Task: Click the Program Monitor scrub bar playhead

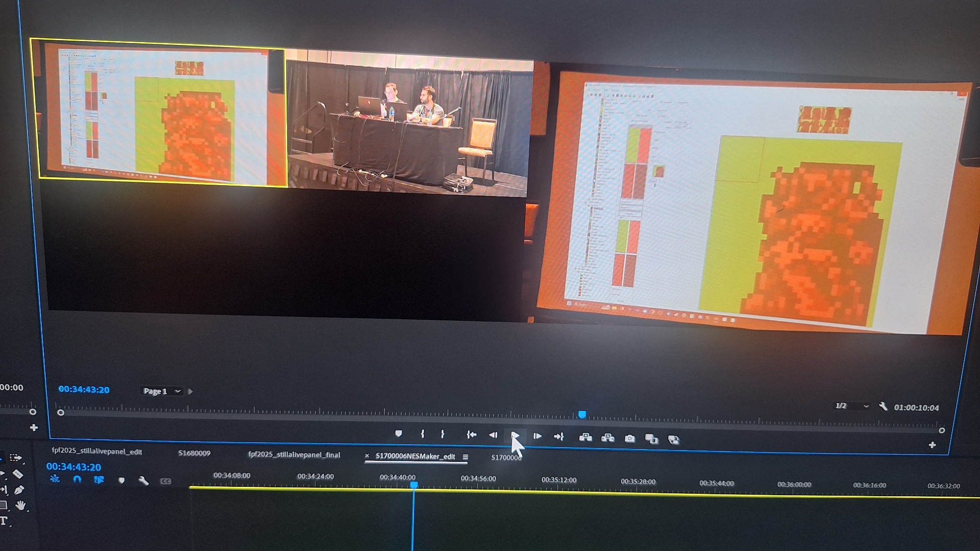Action: point(582,415)
